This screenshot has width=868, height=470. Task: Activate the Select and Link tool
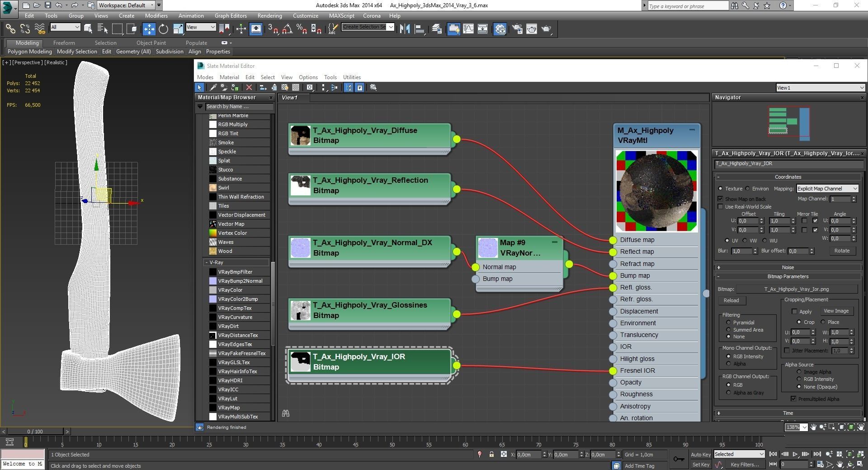(10, 29)
